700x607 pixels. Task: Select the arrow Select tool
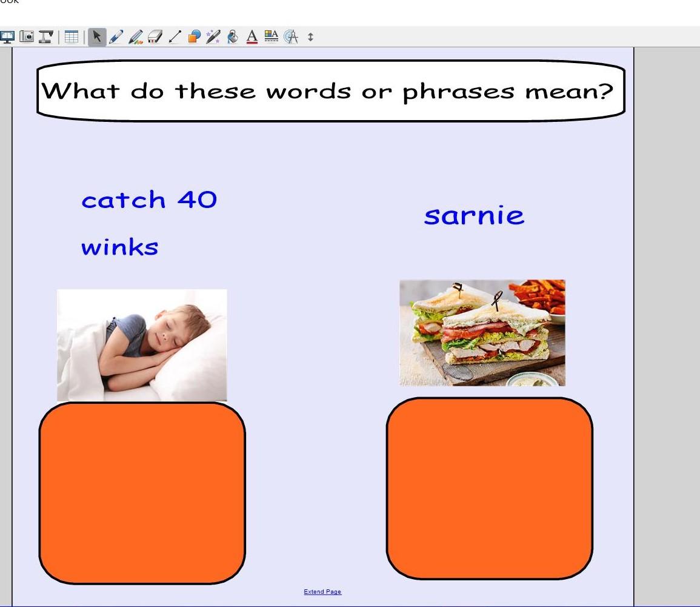click(97, 37)
